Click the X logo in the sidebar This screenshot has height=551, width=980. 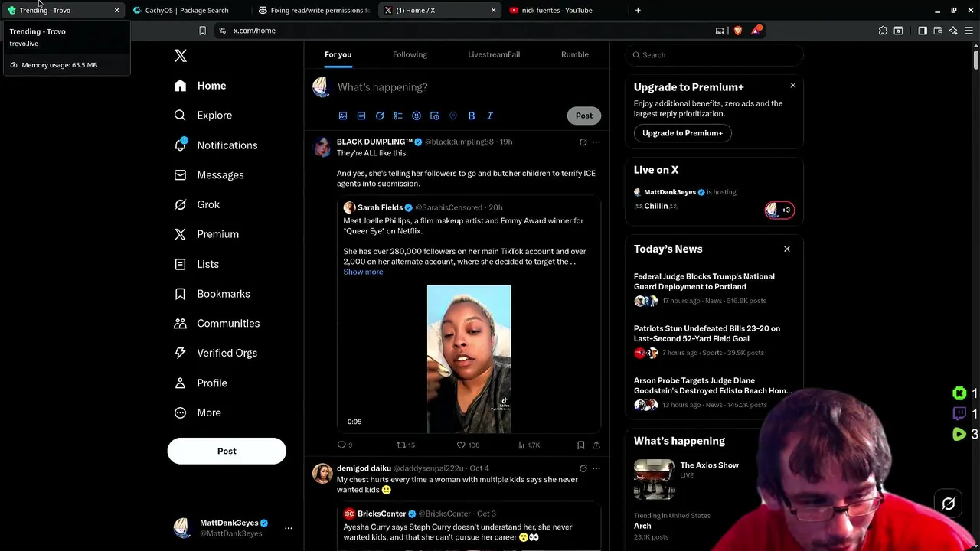click(181, 56)
